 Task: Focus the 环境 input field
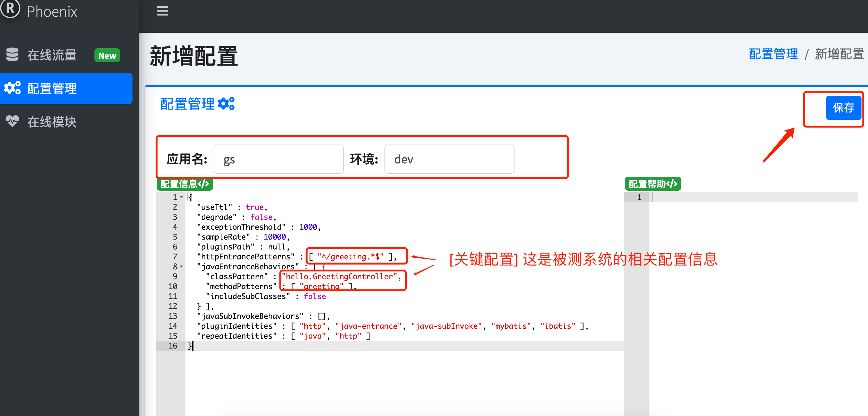click(449, 159)
